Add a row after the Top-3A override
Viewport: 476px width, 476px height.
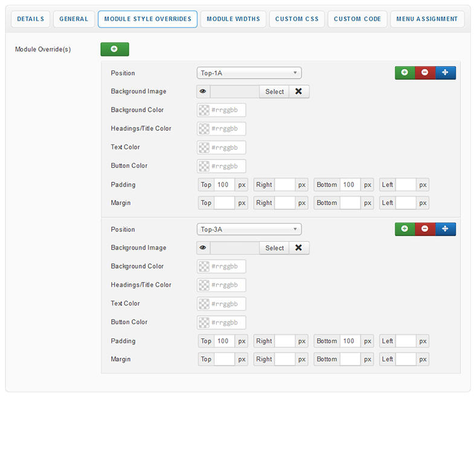[x=405, y=230]
